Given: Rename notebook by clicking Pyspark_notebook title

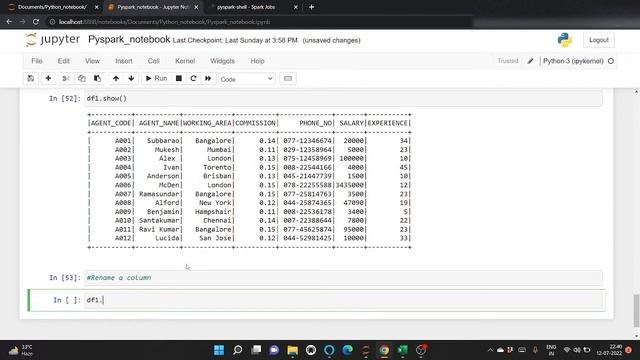Looking at the screenshot, I should click(x=129, y=40).
